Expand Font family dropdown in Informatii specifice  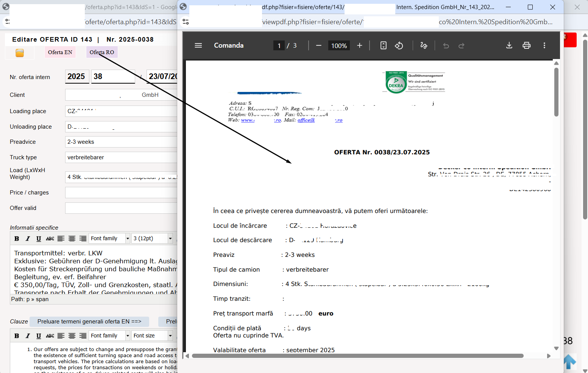(110, 238)
